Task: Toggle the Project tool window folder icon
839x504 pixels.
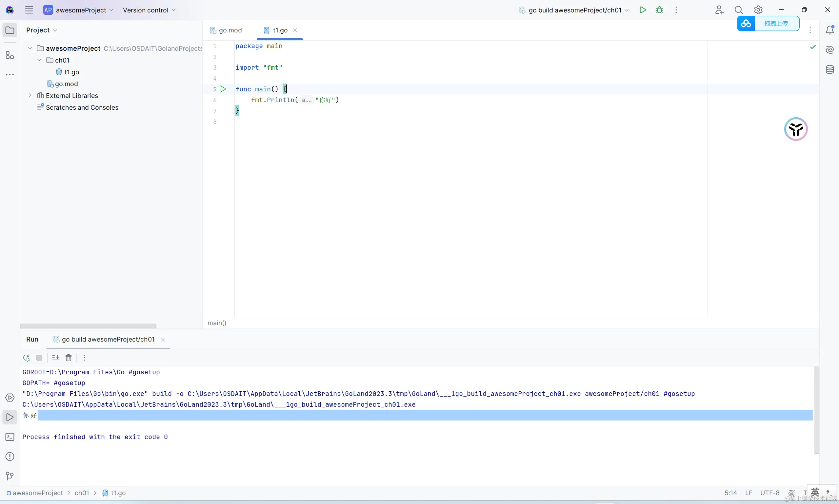Action: (x=10, y=30)
